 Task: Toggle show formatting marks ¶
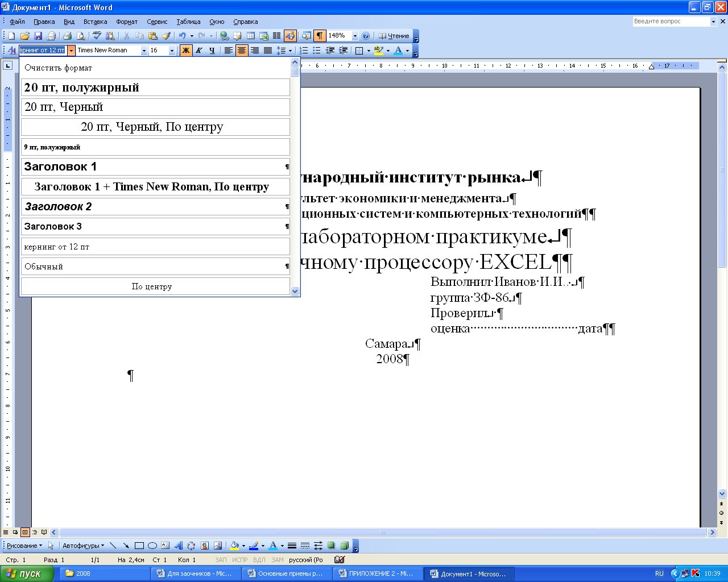point(320,36)
